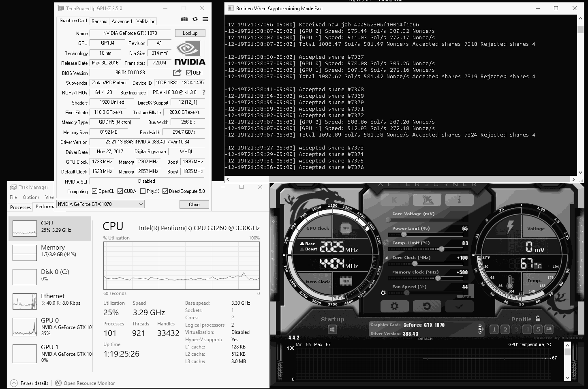Open Resource Monitor link
This screenshot has width=588, height=389.
point(85,383)
